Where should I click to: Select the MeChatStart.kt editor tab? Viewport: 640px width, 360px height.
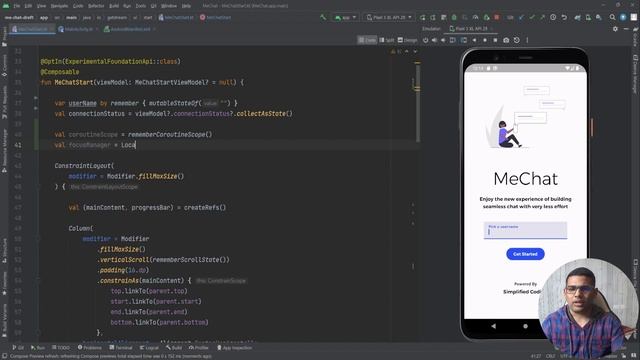coord(32,29)
